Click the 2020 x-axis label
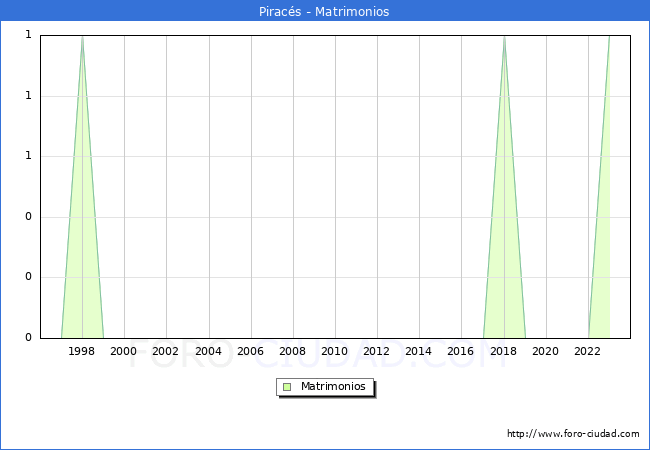 545,351
